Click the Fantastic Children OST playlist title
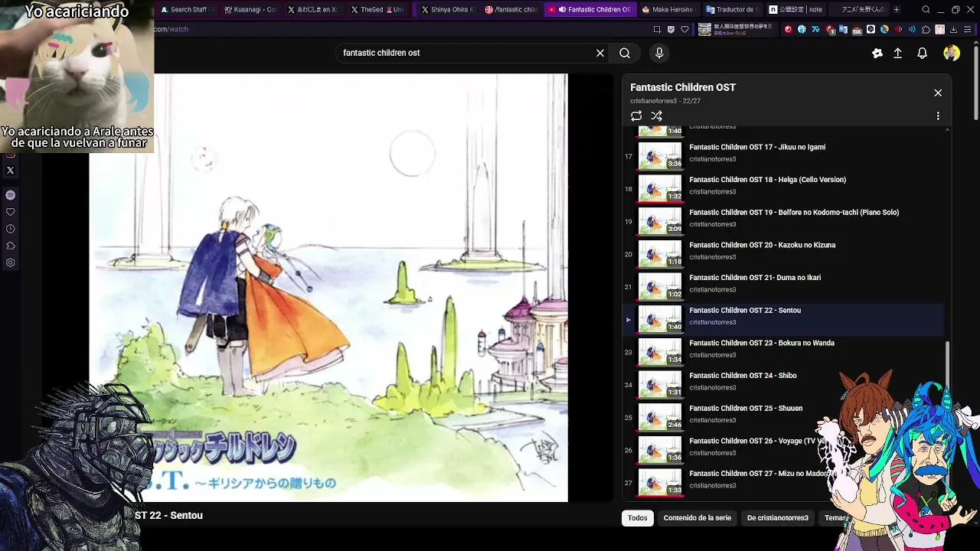Screen dimensions: 980x551 (683, 87)
